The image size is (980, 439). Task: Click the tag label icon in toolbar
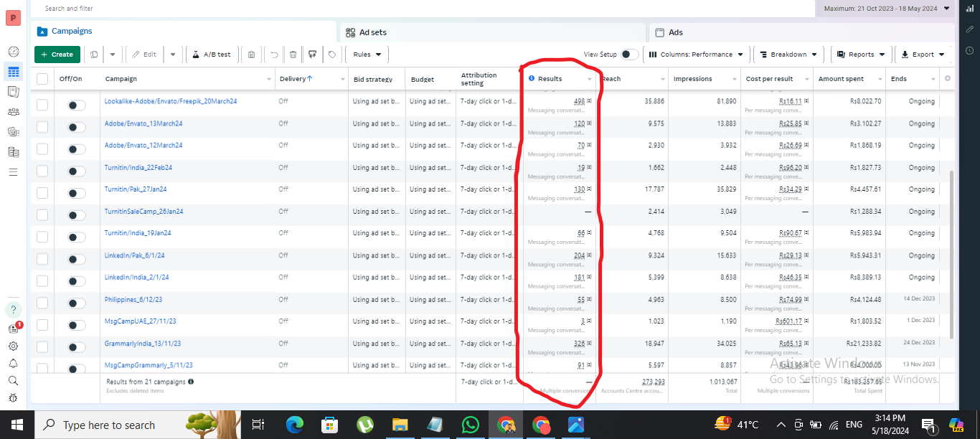click(x=331, y=55)
